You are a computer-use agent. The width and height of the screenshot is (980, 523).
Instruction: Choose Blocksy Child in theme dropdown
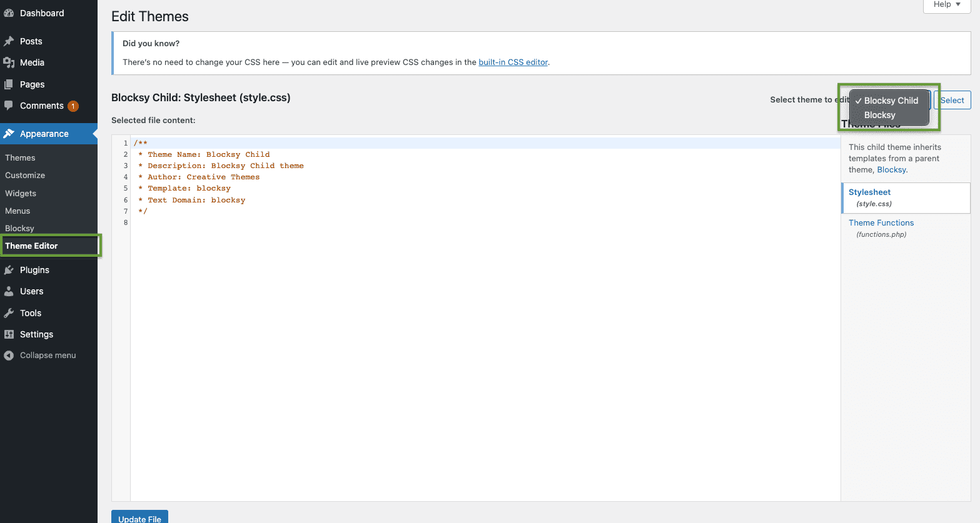(x=889, y=101)
